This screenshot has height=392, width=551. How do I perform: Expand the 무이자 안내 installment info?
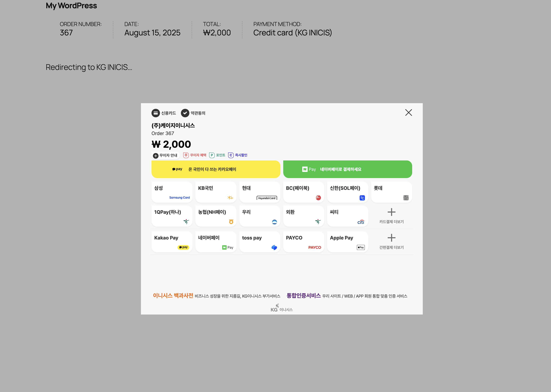click(166, 155)
